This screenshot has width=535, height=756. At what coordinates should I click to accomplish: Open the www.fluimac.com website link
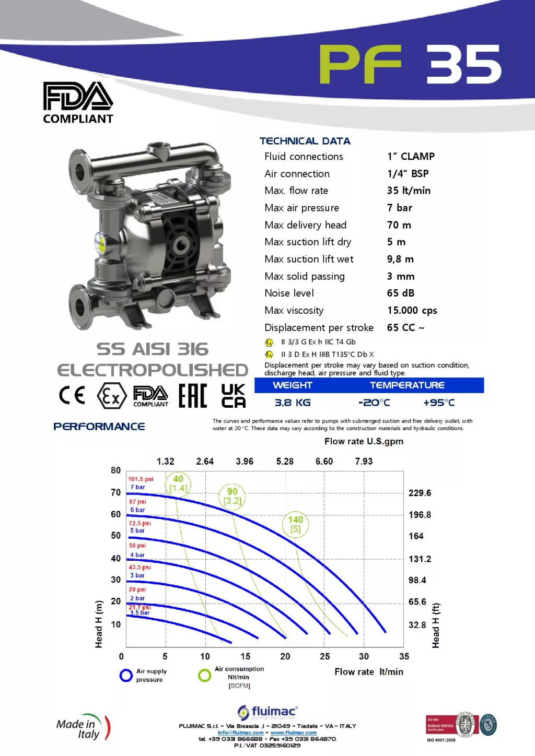(x=294, y=733)
